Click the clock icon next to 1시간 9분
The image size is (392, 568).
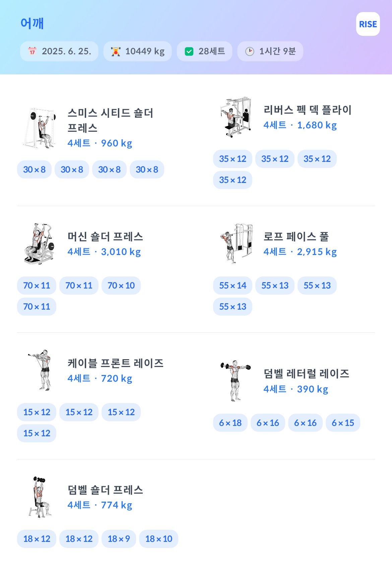pyautogui.click(x=250, y=51)
